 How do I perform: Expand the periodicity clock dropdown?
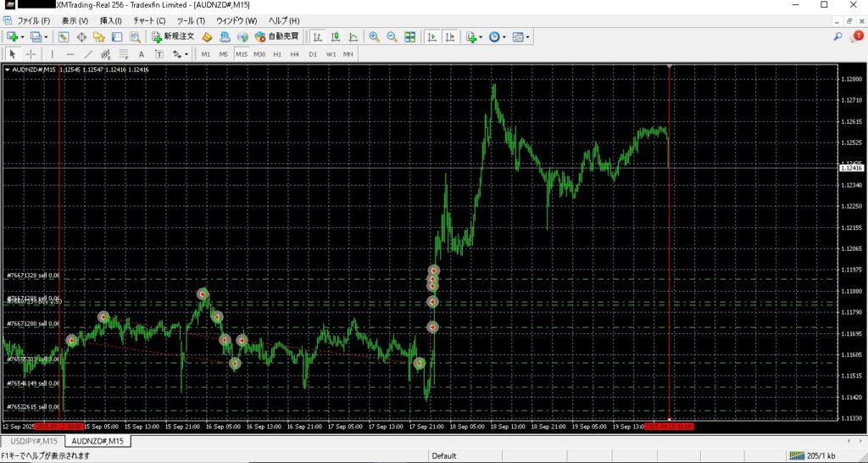pyautogui.click(x=498, y=36)
